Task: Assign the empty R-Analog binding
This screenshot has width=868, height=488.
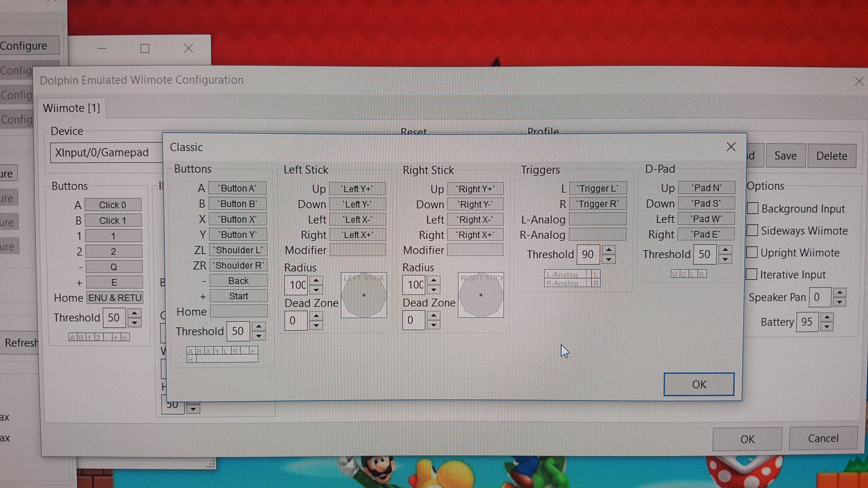Action: (x=598, y=234)
